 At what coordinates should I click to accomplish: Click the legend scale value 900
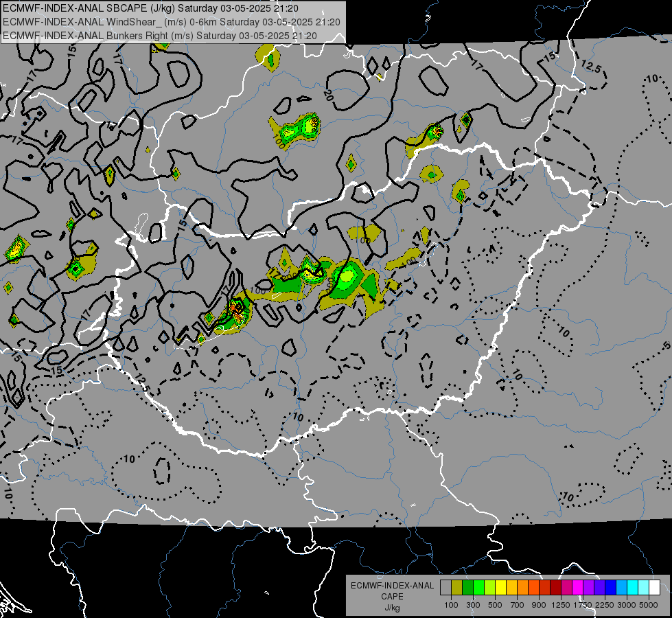tap(539, 605)
